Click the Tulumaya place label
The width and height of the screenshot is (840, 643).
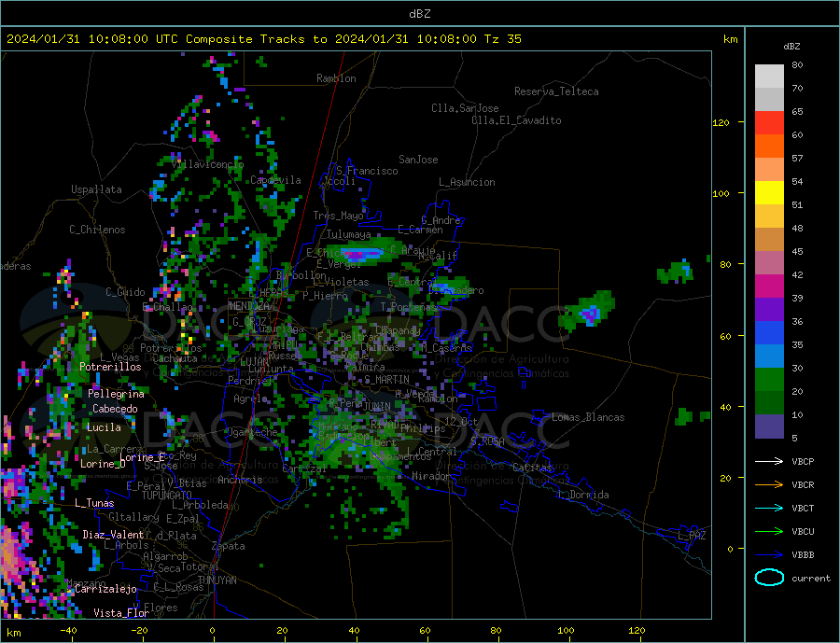click(x=349, y=234)
